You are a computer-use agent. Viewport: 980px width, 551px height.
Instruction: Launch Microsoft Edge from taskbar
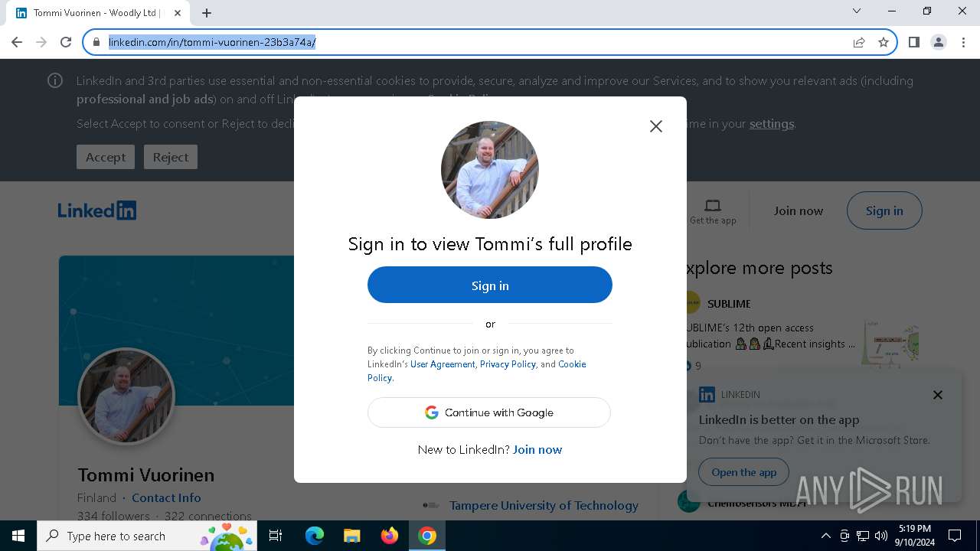click(315, 536)
